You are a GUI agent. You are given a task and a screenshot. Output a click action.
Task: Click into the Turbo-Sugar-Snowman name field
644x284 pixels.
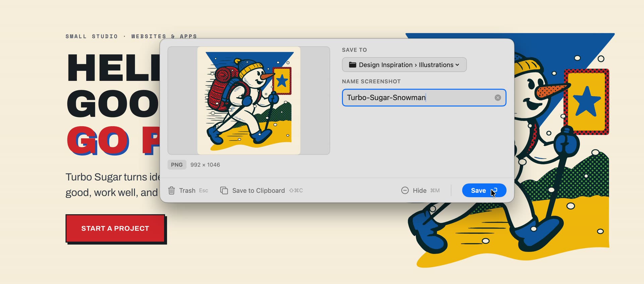click(x=424, y=98)
